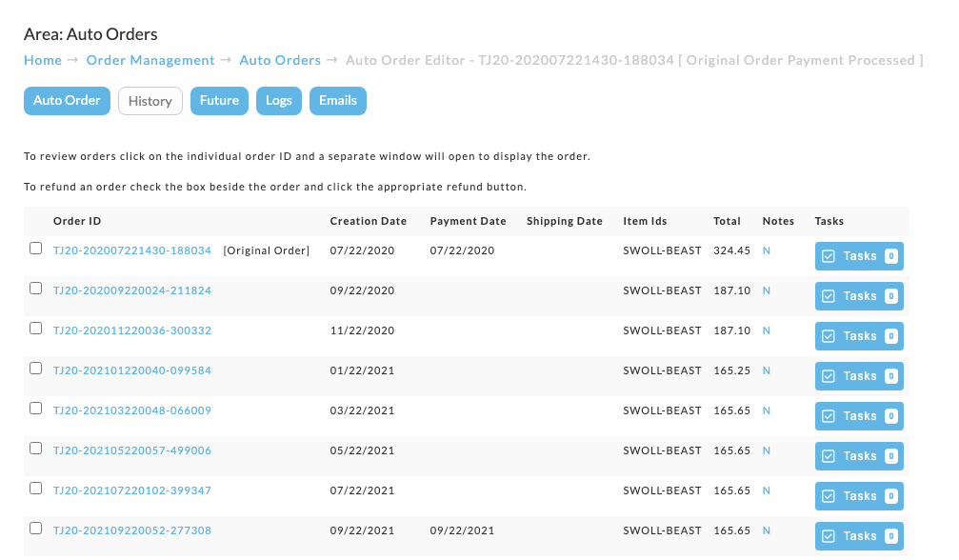
Task: Click the Payment Date column header
Action: point(468,221)
